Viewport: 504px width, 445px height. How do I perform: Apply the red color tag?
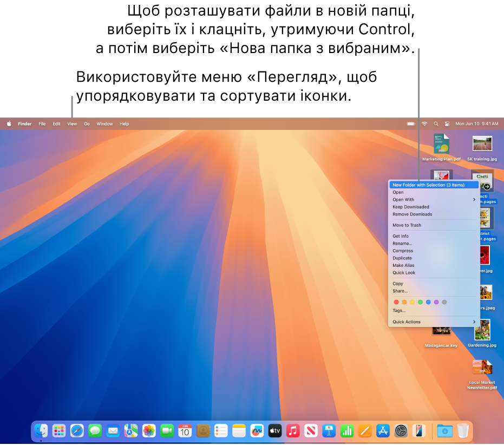396,302
